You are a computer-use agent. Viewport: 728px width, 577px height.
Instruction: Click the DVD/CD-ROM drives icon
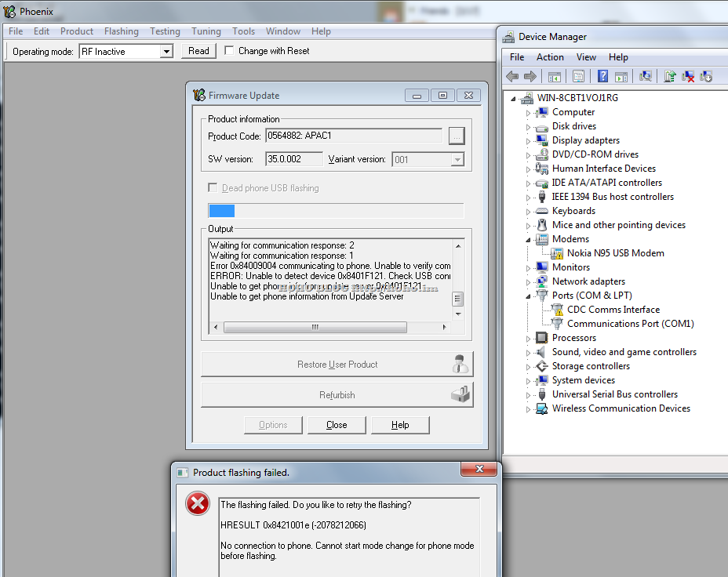541,154
